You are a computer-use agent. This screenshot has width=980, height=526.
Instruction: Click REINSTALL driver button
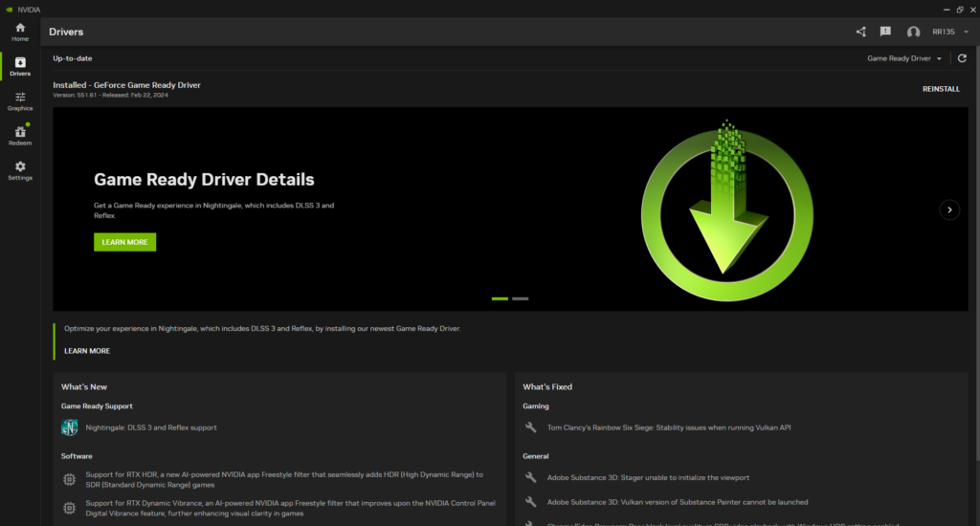click(941, 89)
